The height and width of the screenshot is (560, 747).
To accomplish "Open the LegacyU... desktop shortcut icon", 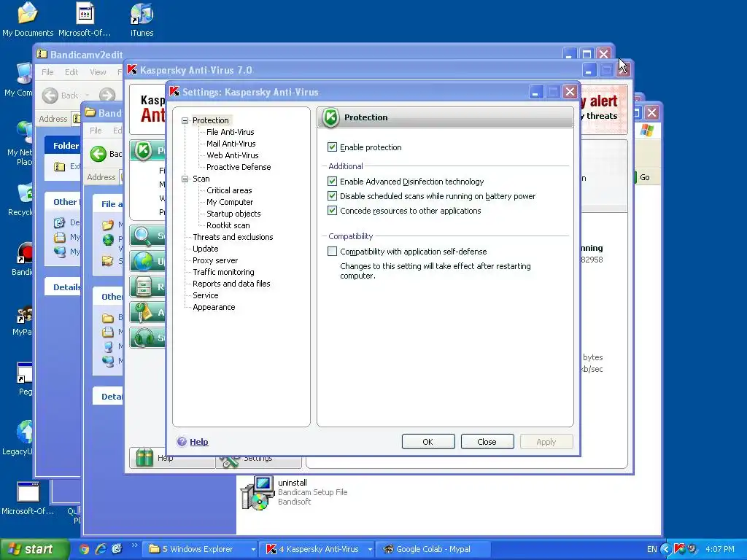I will 24,432.
